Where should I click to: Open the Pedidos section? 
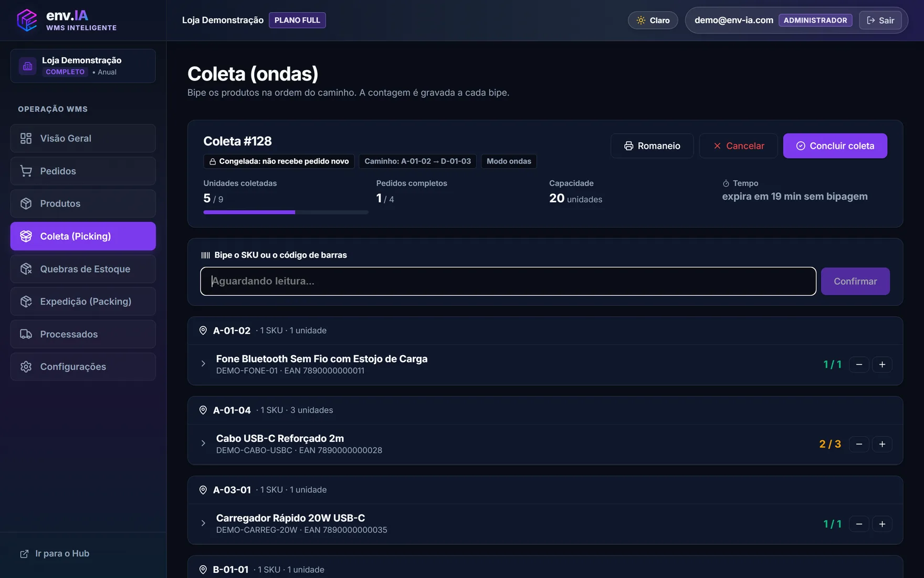click(x=83, y=171)
